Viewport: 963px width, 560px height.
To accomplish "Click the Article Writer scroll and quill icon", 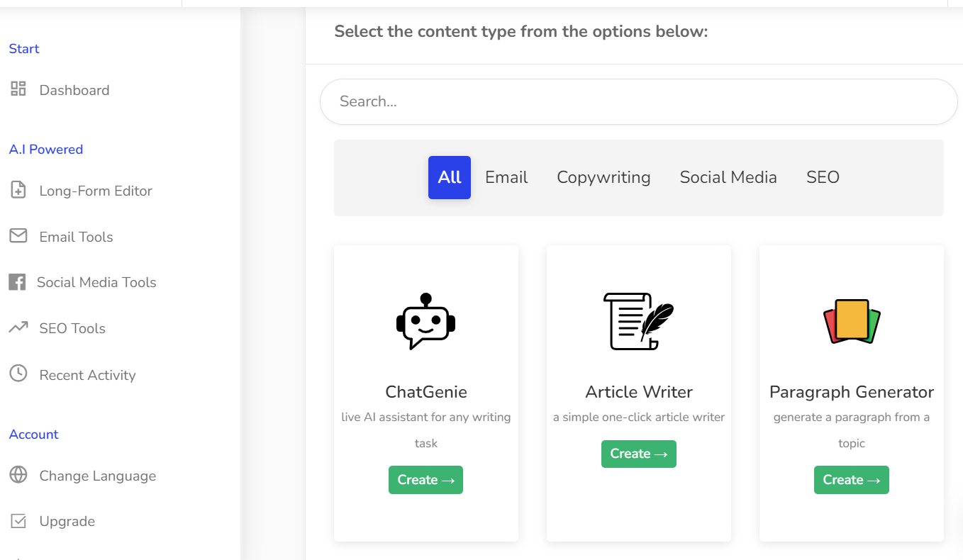I will point(638,322).
